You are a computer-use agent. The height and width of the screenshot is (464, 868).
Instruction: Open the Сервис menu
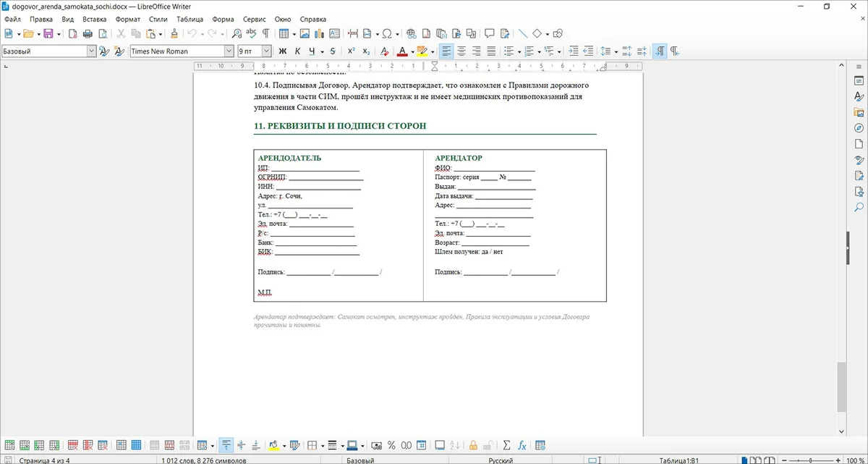[254, 20]
